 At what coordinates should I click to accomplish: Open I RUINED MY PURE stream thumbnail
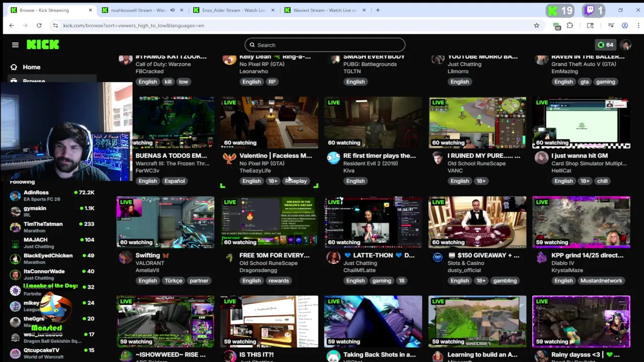click(477, 123)
